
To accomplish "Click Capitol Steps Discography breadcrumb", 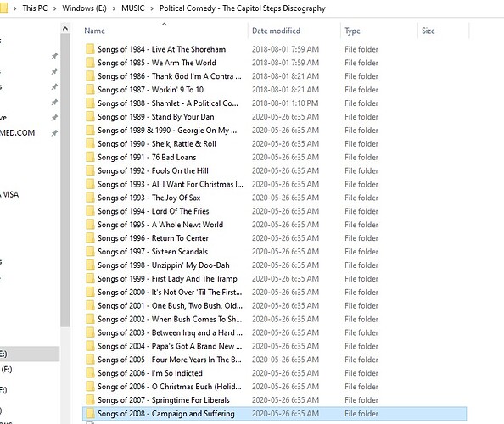I will (x=243, y=8).
